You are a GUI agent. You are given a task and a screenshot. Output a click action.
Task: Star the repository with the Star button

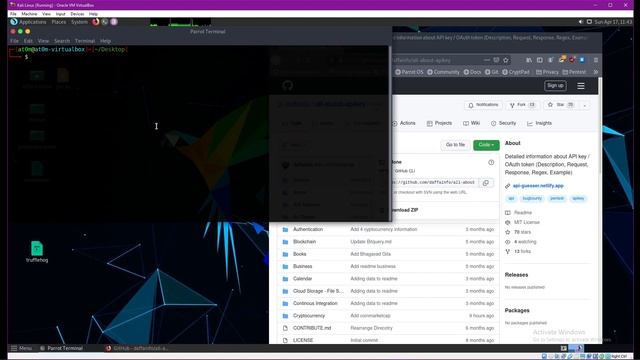(x=561, y=105)
